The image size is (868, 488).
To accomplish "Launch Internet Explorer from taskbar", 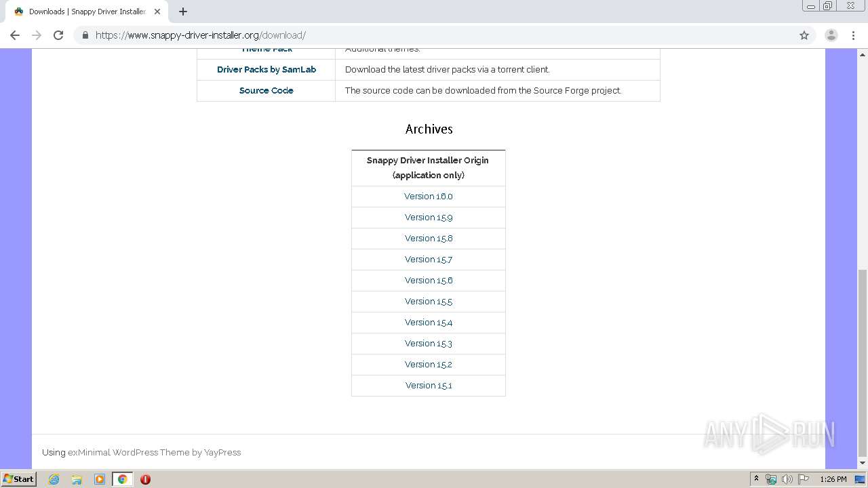I will (x=54, y=479).
